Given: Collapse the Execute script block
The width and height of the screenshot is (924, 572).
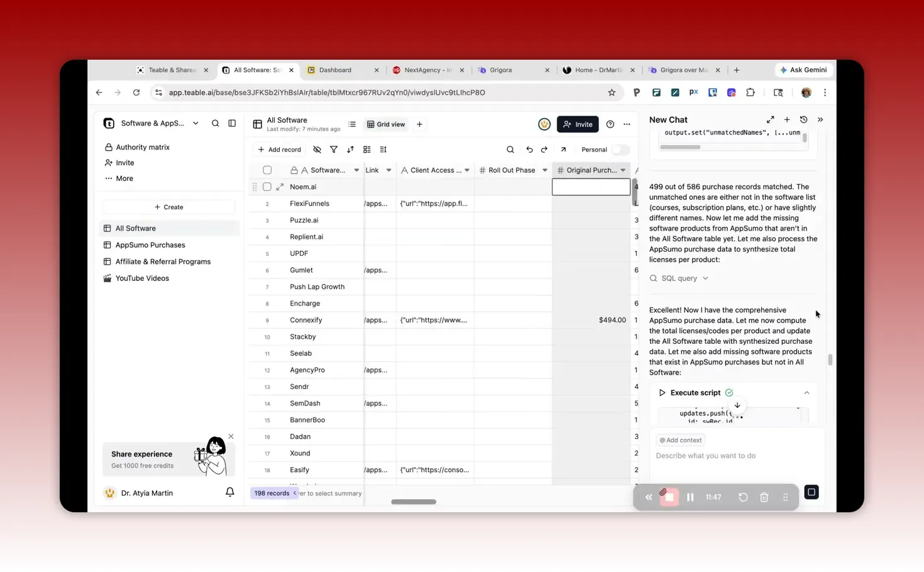Looking at the screenshot, I should coord(806,393).
